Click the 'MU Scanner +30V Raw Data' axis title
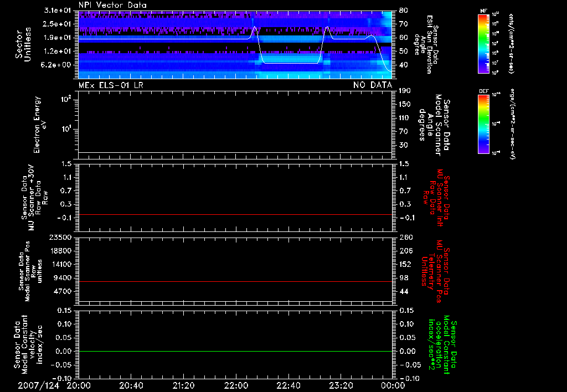This screenshot has height=392, width=567. coord(35,198)
